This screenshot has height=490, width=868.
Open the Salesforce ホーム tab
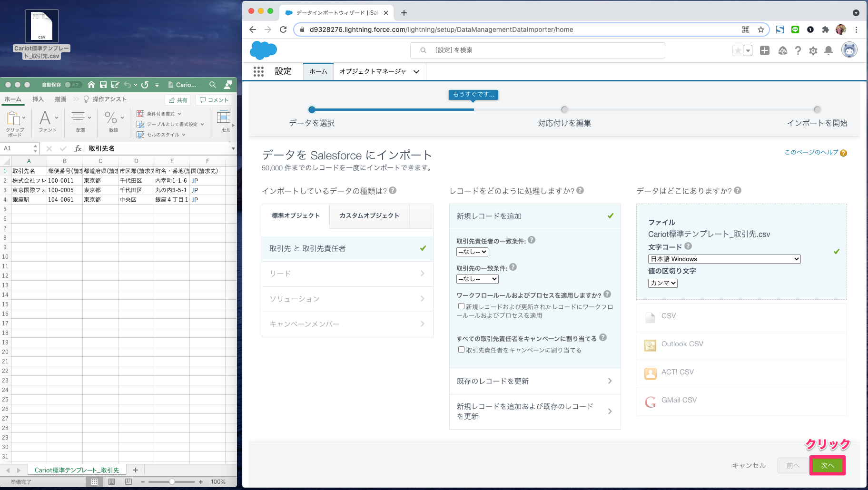(318, 71)
